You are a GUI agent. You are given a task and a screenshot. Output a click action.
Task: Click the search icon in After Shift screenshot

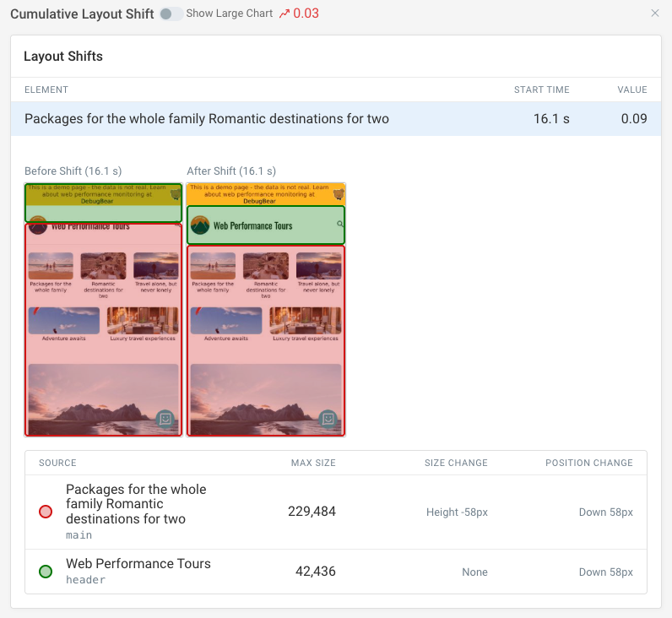339,225
